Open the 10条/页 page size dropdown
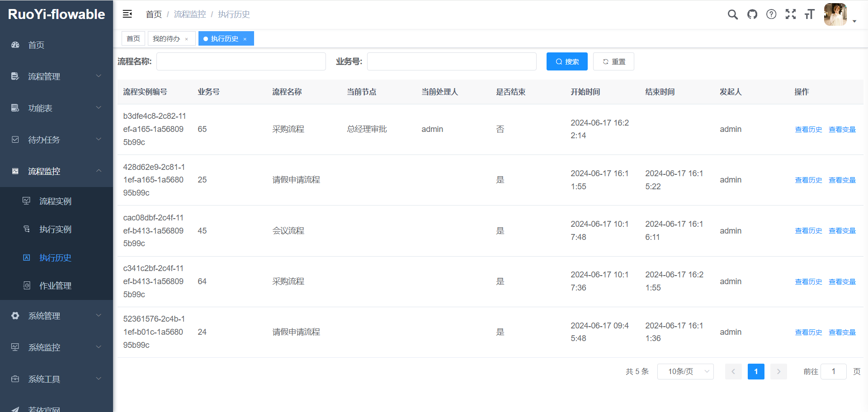The height and width of the screenshot is (412, 868). [685, 371]
